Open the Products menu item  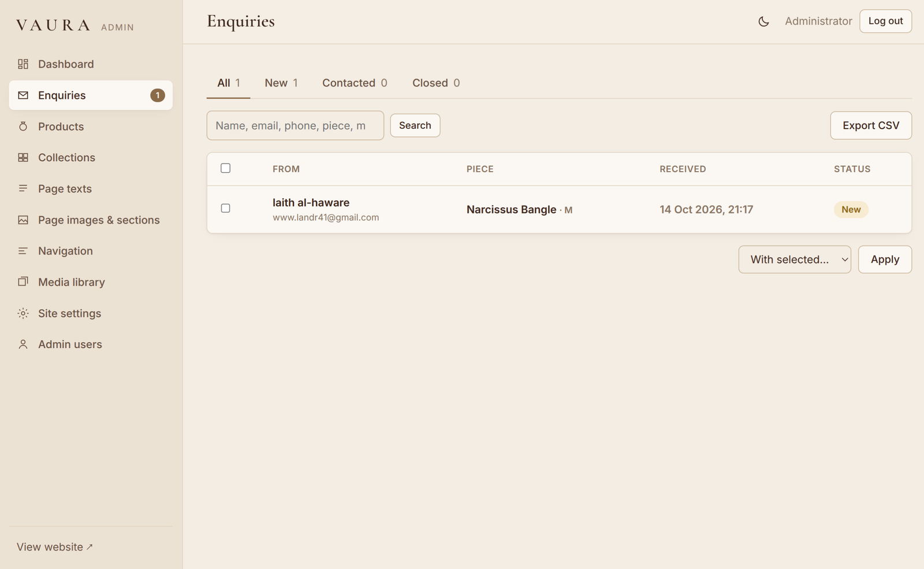[x=91, y=127]
